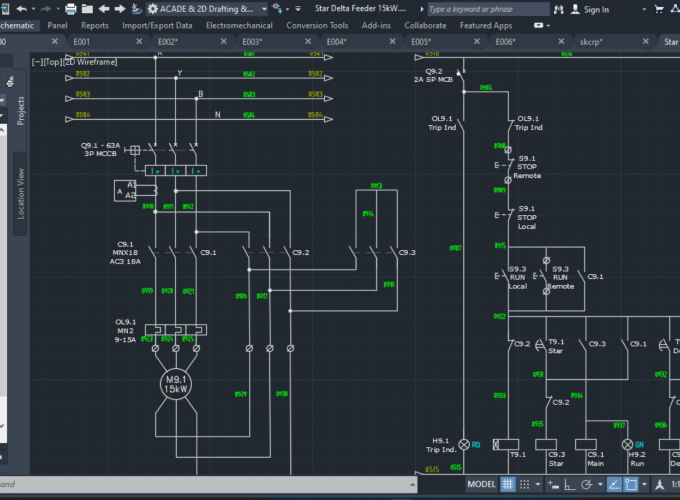Image resolution: width=680 pixels, height=500 pixels.
Task: Toggle drawing grid display in status bar
Action: pyautogui.click(x=508, y=484)
